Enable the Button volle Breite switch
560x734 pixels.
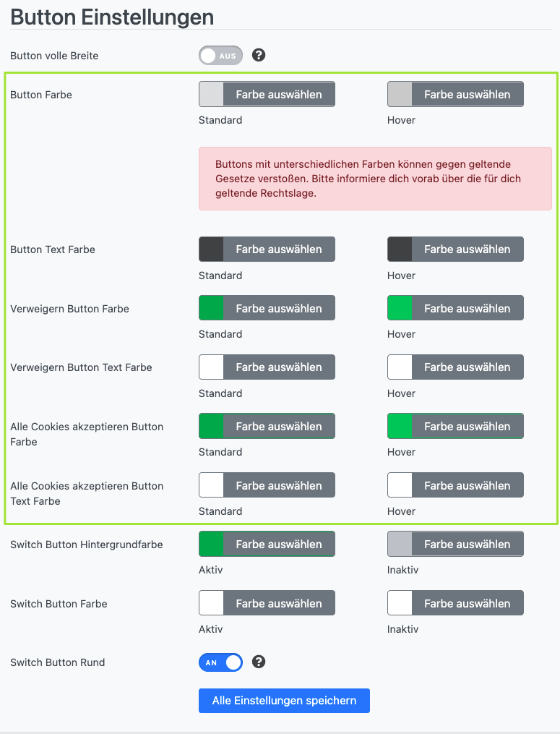tap(220, 56)
